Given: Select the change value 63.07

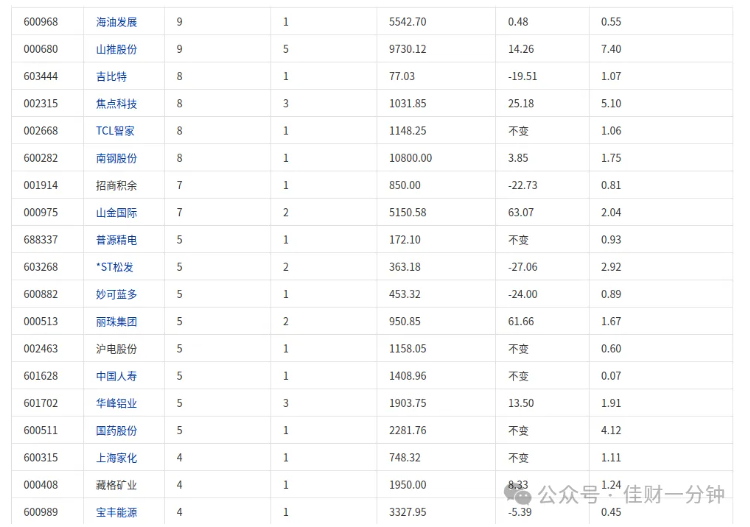Looking at the screenshot, I should tap(521, 213).
